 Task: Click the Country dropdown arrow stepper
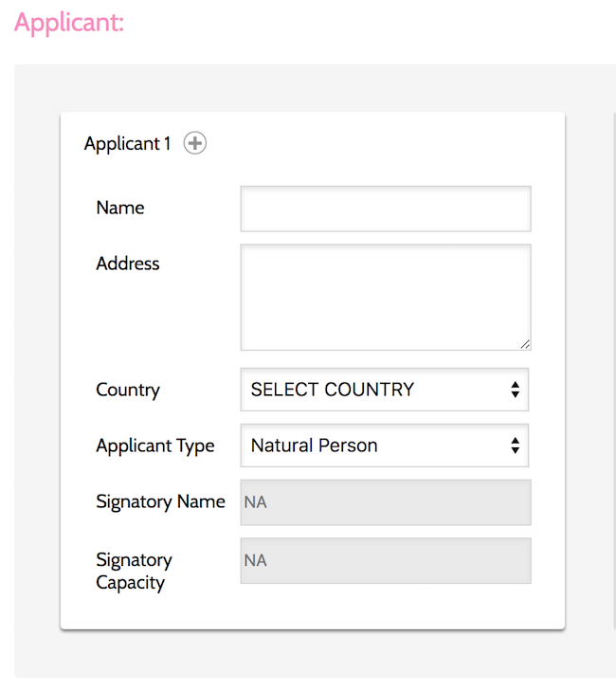pos(516,390)
